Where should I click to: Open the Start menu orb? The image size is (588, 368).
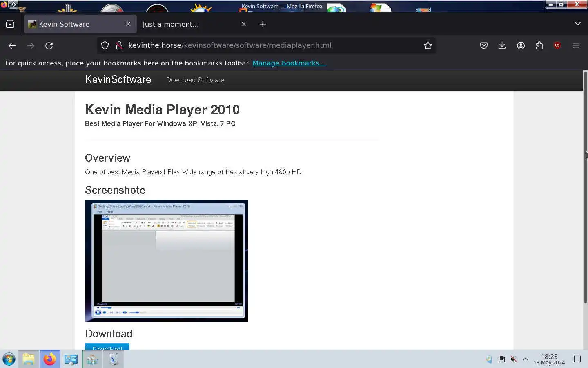[9, 359]
